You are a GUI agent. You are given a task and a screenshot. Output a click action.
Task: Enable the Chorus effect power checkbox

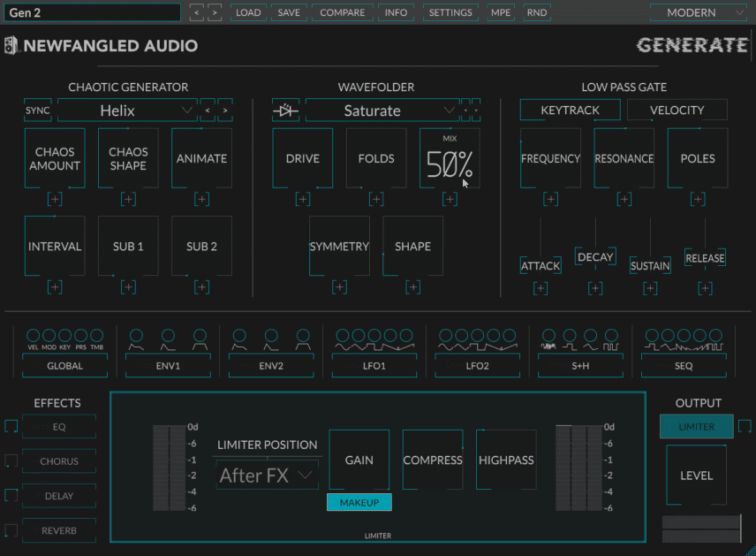pos(11,461)
